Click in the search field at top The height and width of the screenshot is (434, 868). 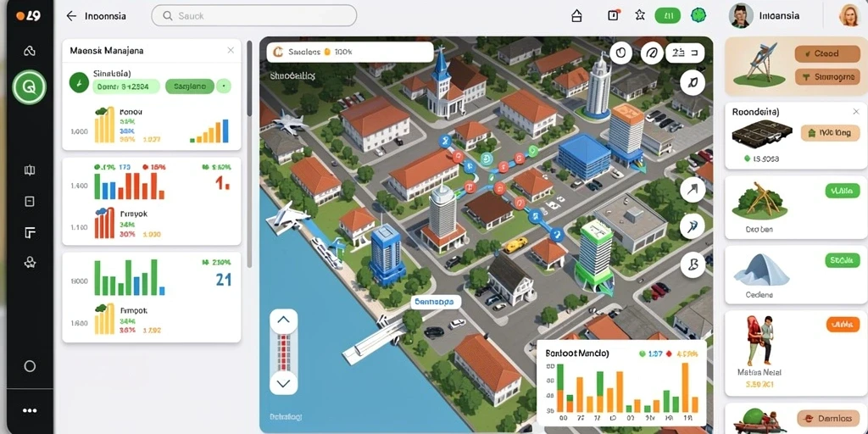[x=254, y=16]
